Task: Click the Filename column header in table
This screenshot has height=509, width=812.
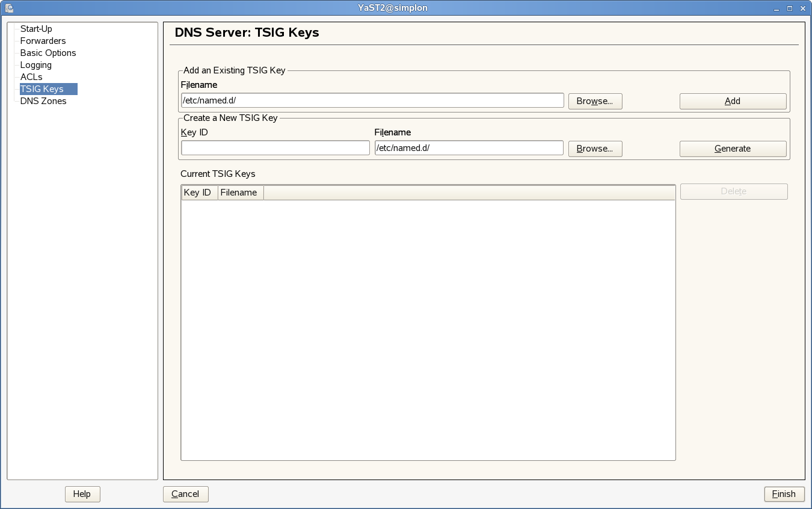Action: click(240, 193)
